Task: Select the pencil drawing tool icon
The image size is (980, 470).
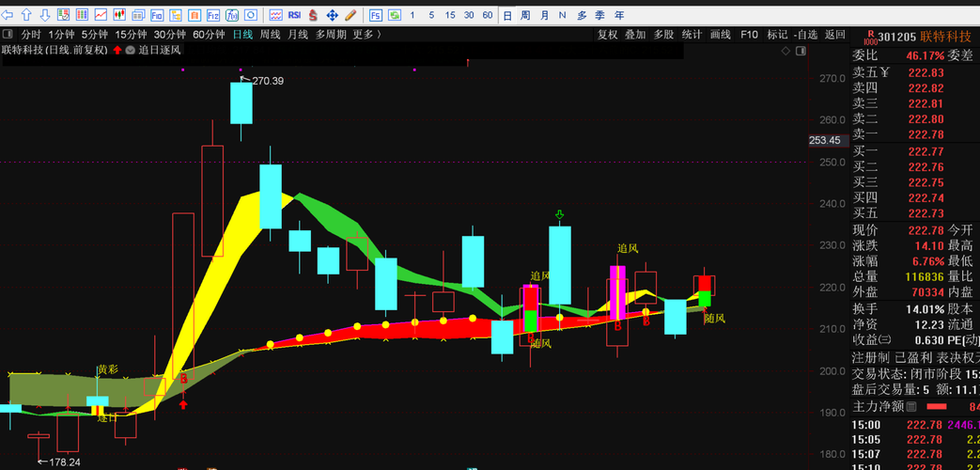Action: [350, 14]
